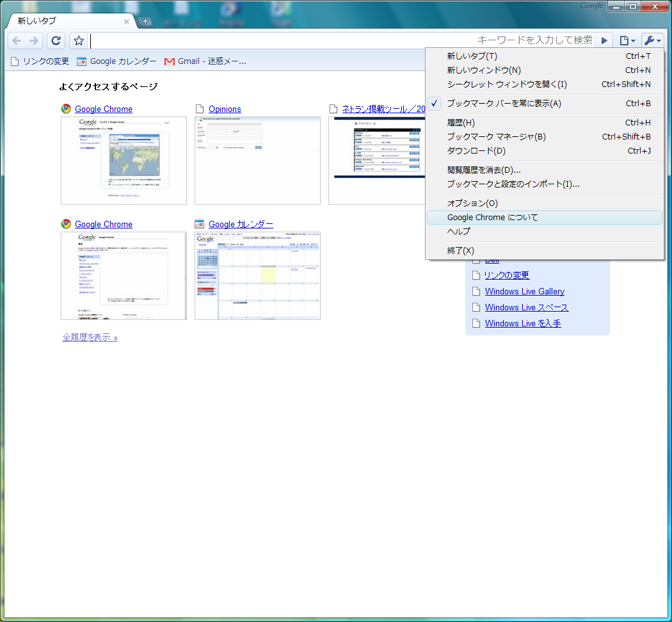Click Chrome favicon beside second-row Google Chrome
The width and height of the screenshot is (672, 622).
coord(66,224)
